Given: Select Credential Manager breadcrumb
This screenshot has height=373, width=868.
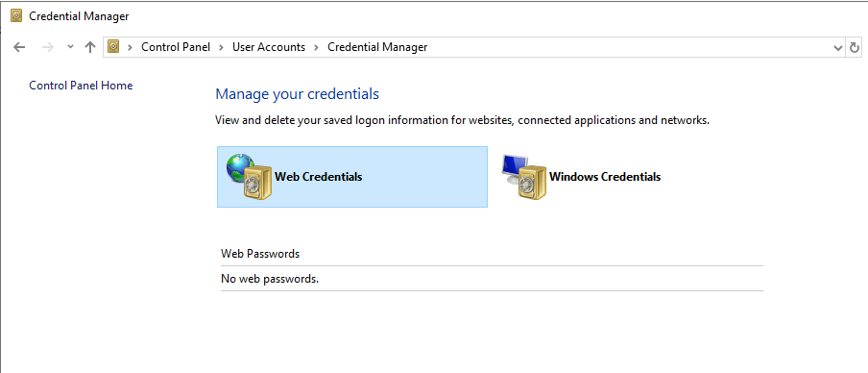Looking at the screenshot, I should (x=377, y=47).
